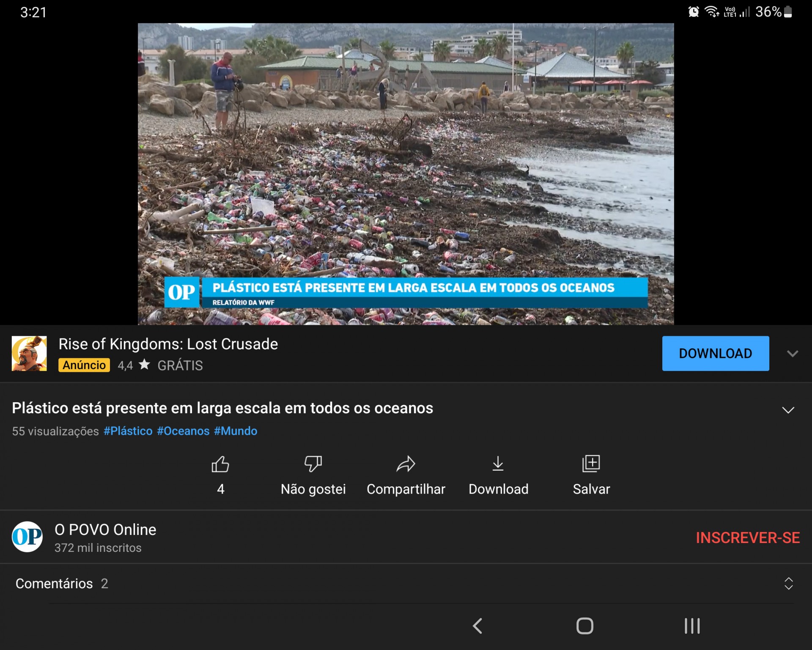Subscribe via the INSCREVER-SE button
The image size is (812, 650).
[x=747, y=538]
